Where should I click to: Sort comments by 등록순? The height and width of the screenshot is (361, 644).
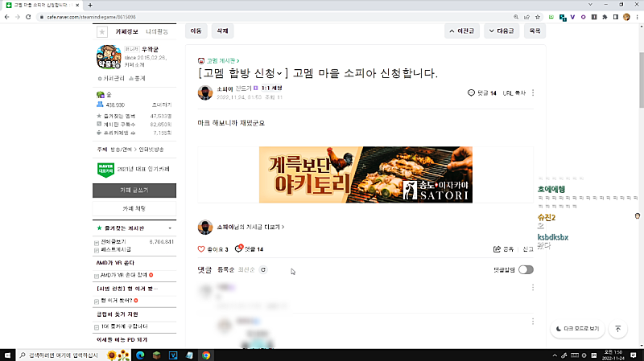tap(225, 269)
